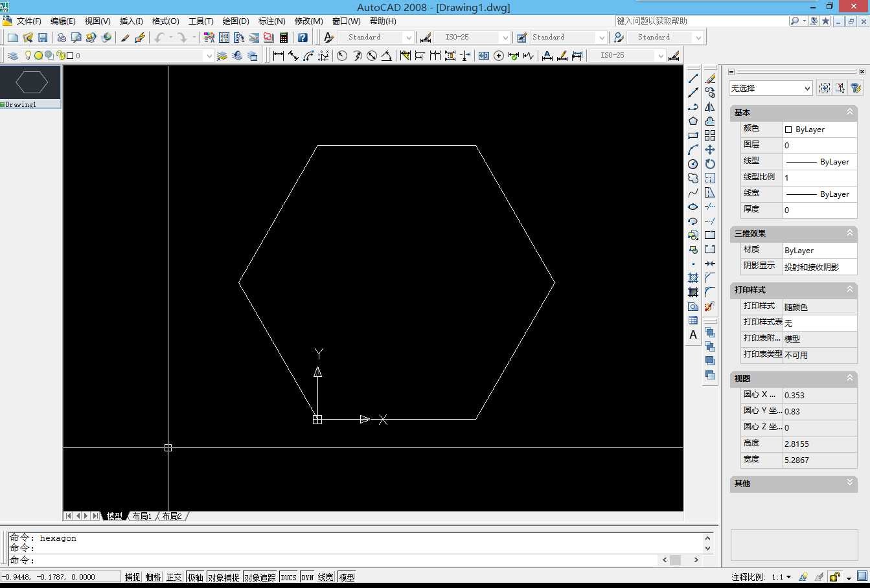Screen dimensions: 870x588
Task: Open the text style Standard dropdown
Action: click(x=408, y=38)
